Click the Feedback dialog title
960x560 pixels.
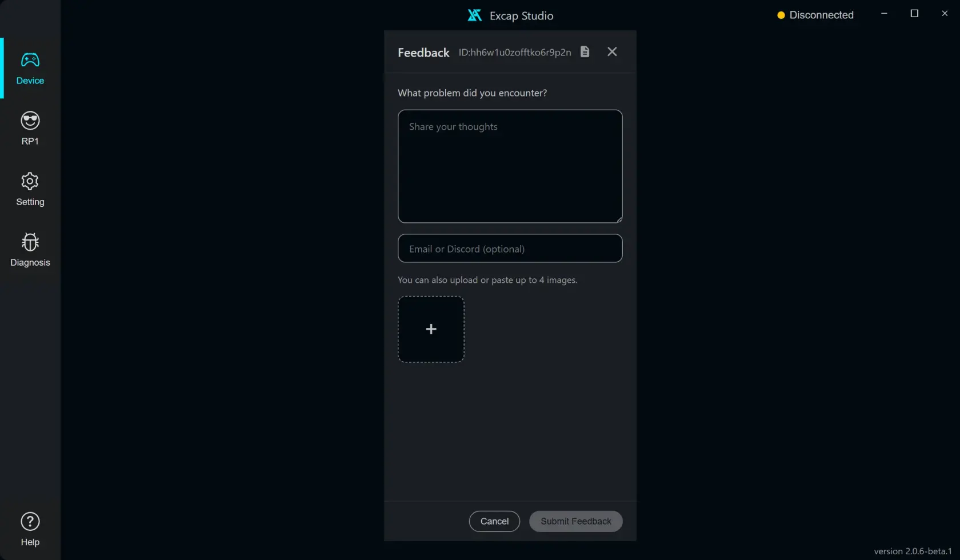pyautogui.click(x=423, y=53)
